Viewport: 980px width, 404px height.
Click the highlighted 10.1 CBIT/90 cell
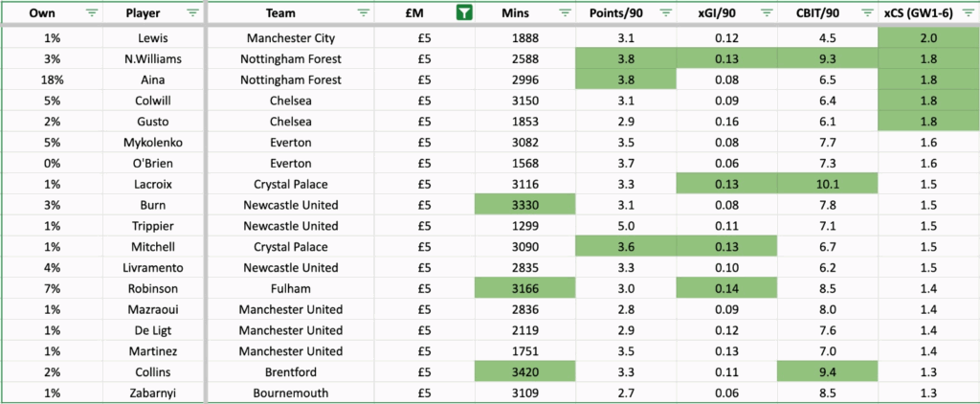[827, 182]
